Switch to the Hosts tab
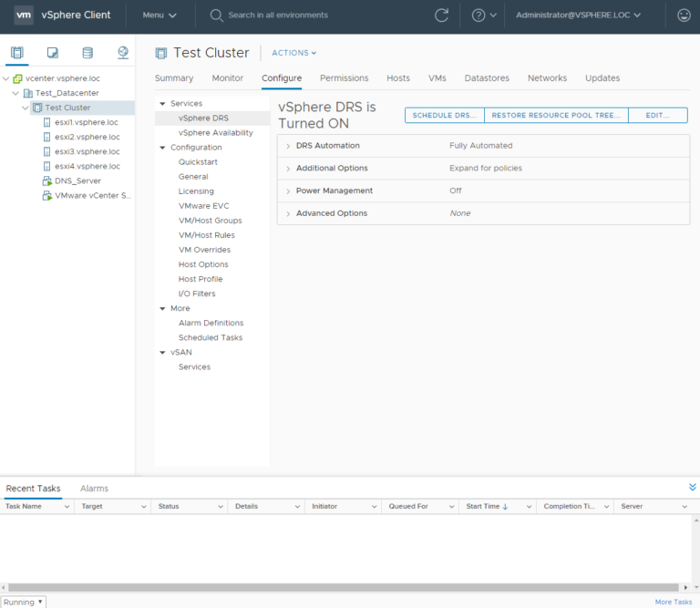 pyautogui.click(x=398, y=78)
